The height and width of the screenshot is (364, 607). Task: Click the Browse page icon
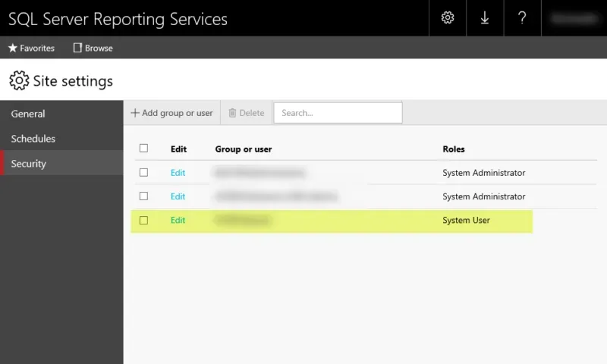tap(77, 48)
